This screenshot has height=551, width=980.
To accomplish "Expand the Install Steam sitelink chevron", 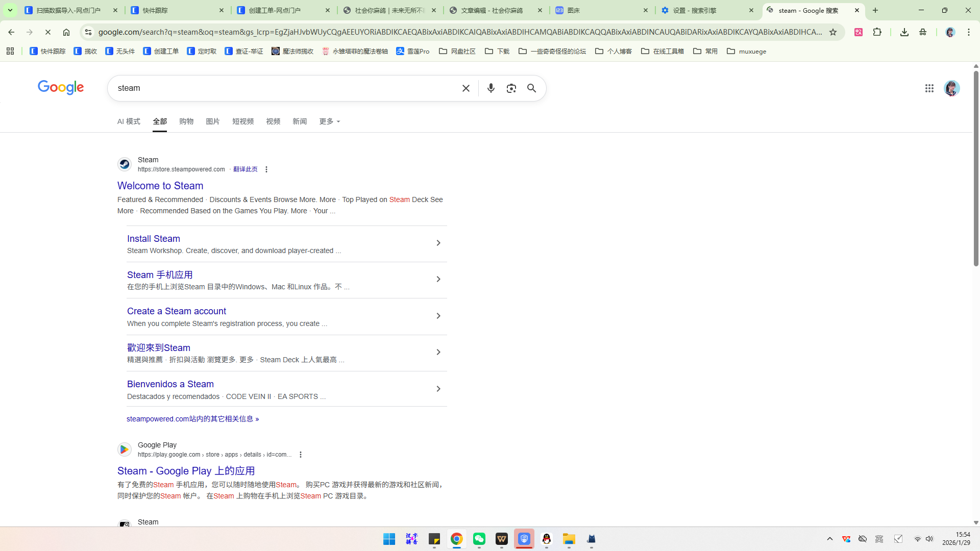I will (x=438, y=243).
